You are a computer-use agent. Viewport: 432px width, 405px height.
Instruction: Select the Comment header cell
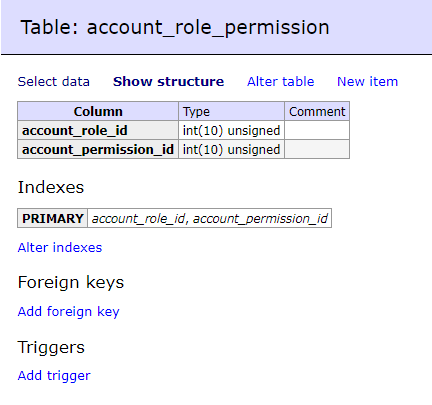tap(317, 111)
